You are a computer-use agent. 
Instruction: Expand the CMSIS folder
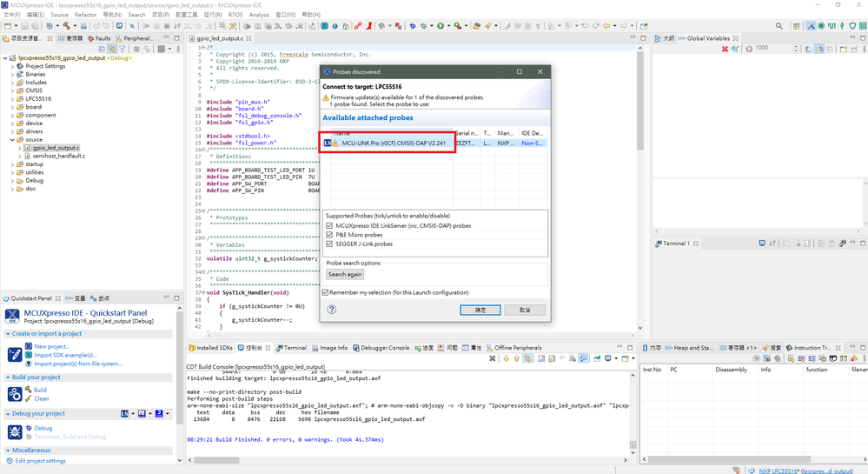pos(13,90)
